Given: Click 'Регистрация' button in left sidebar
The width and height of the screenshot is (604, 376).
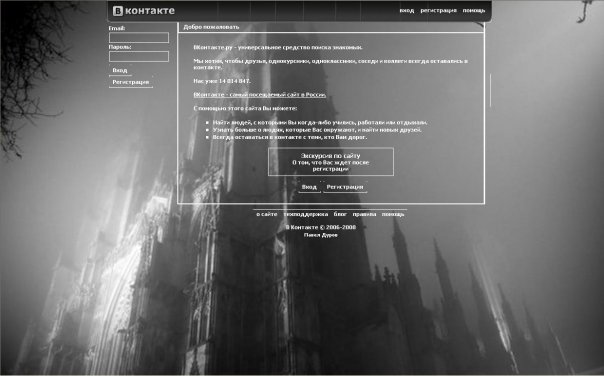Looking at the screenshot, I should tap(131, 82).
